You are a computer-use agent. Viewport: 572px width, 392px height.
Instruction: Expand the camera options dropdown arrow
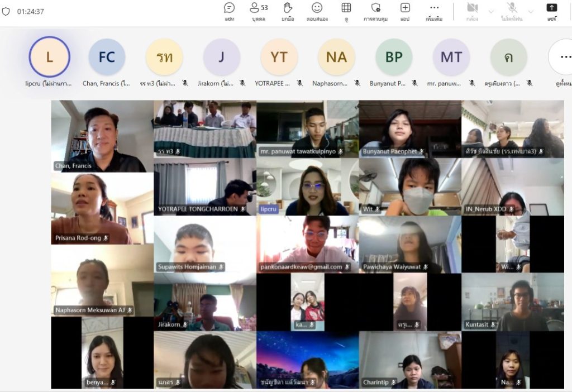pyautogui.click(x=491, y=11)
